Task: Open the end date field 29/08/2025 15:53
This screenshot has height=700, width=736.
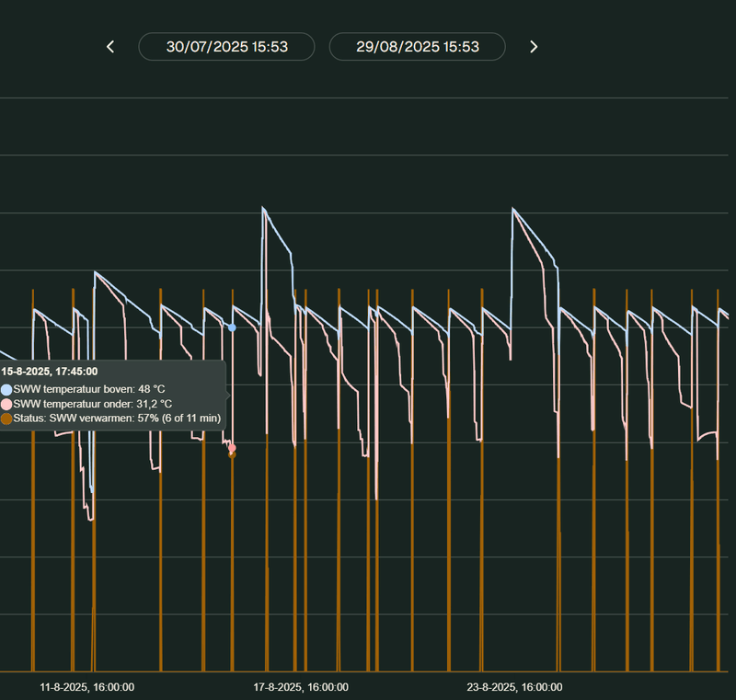Action: tap(418, 46)
